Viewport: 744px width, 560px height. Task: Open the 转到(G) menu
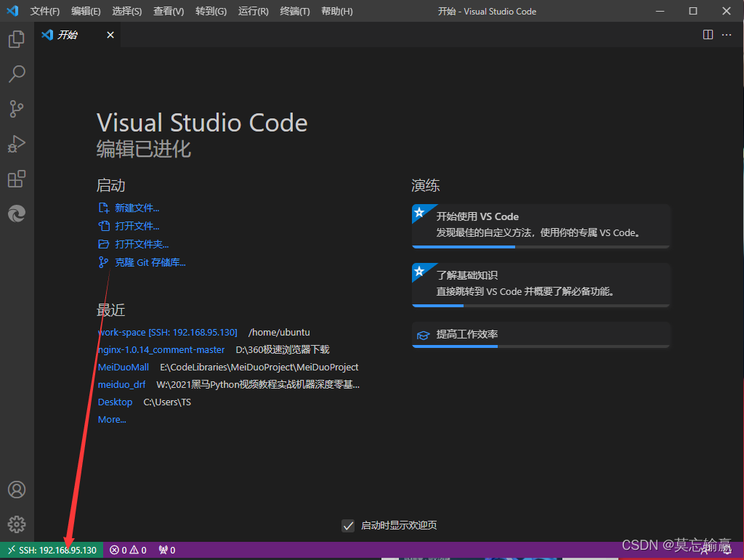[x=211, y=11]
